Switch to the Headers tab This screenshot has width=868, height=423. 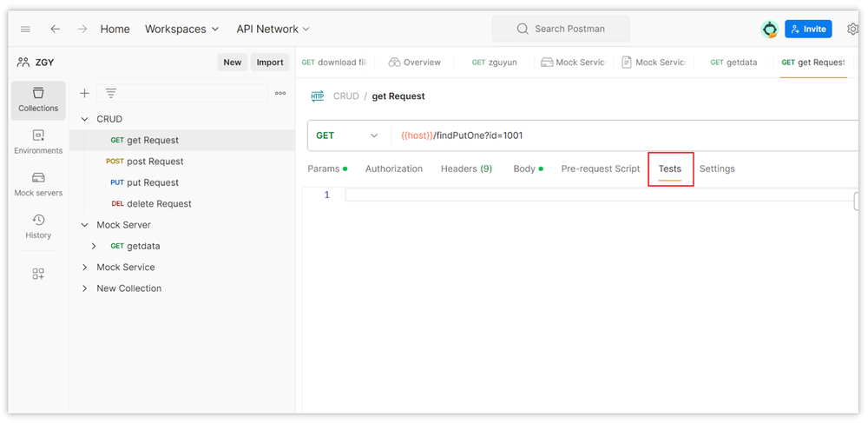point(466,169)
